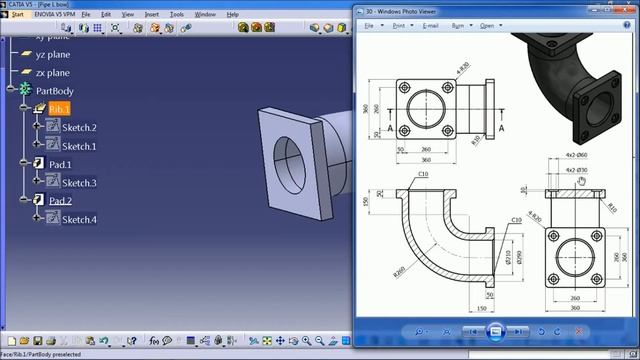Click the pipe elbow drawing image in Photo Viewer
The image size is (640, 360).
495,175
